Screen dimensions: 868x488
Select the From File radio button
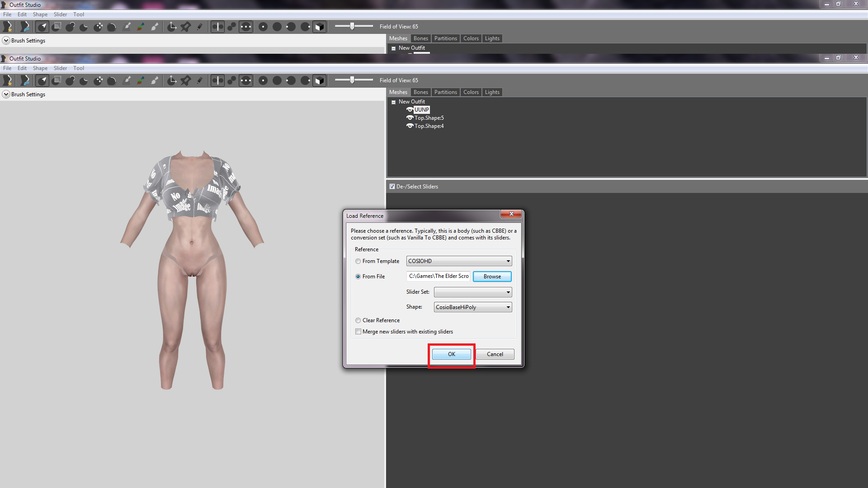358,277
